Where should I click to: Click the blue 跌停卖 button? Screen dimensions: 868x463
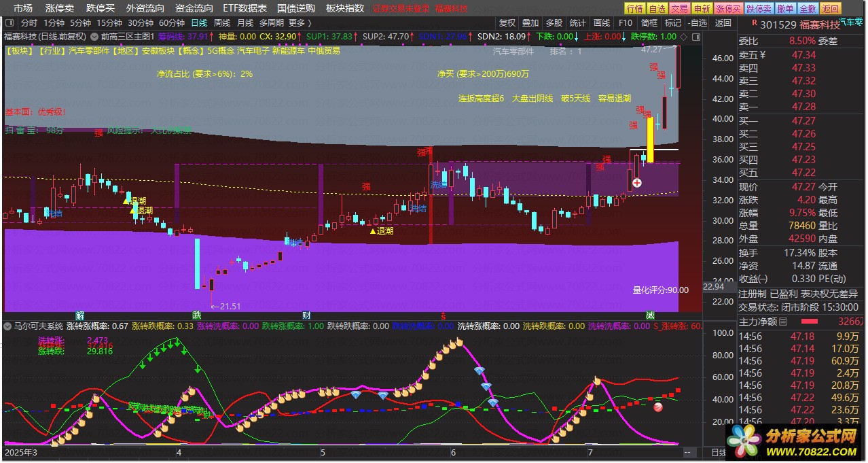pos(759,9)
